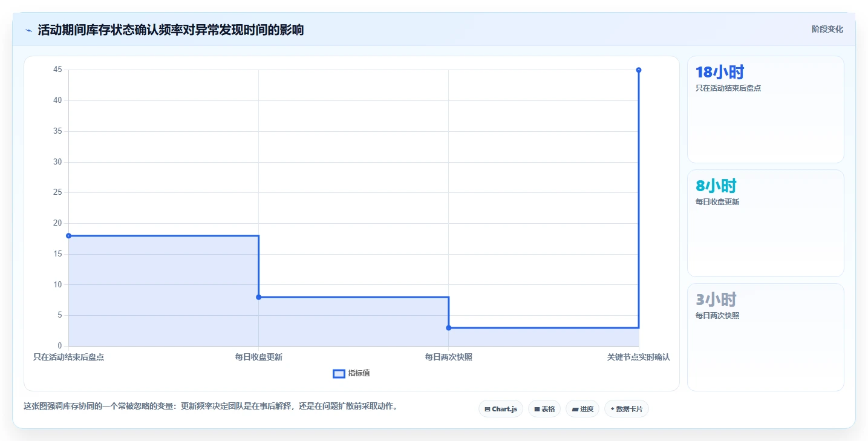Select the 进度 tag button
The height and width of the screenshot is (441, 868).
coord(582,409)
